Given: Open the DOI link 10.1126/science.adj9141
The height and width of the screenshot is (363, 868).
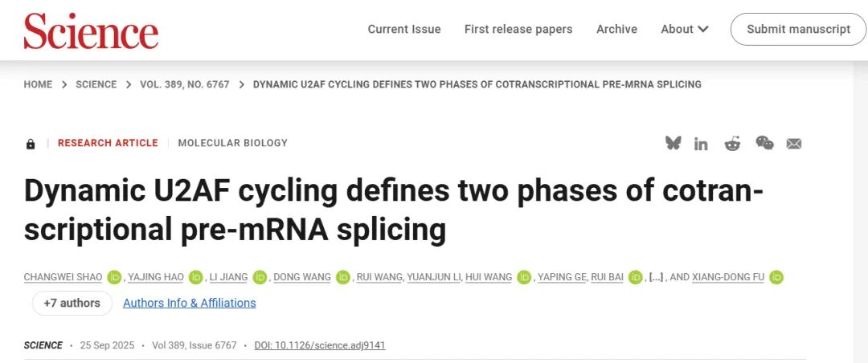Looking at the screenshot, I should (320, 345).
